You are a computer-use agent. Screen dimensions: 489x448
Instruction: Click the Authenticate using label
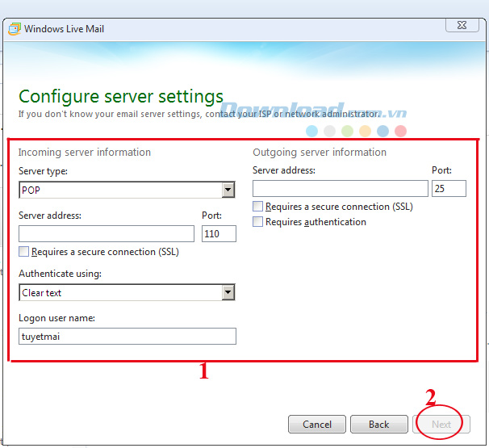(61, 274)
